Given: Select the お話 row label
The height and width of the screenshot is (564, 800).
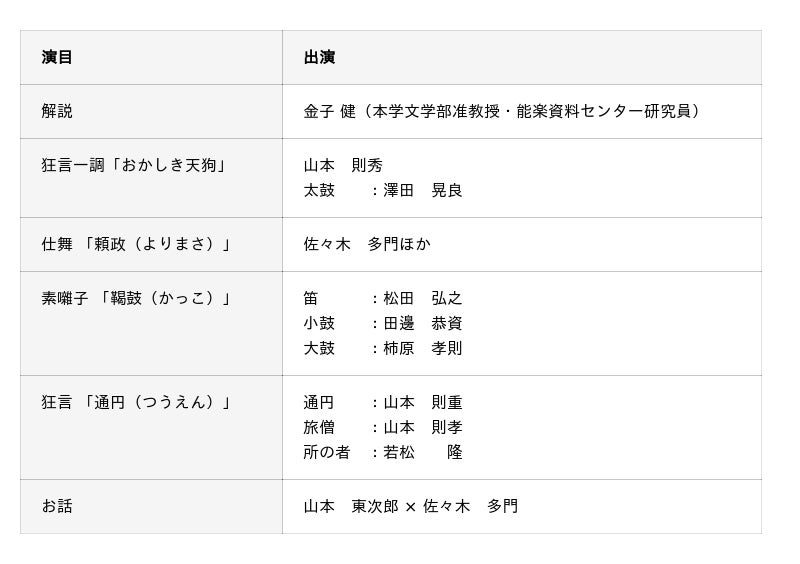Looking at the screenshot, I should 57,506.
